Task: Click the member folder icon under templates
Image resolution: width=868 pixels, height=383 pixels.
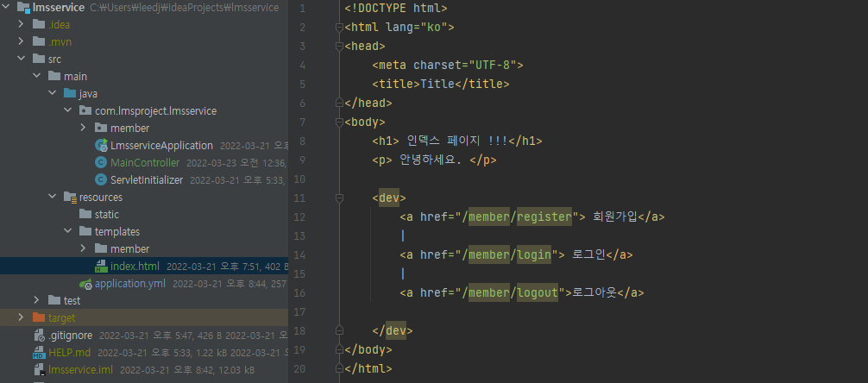Action: click(x=100, y=248)
